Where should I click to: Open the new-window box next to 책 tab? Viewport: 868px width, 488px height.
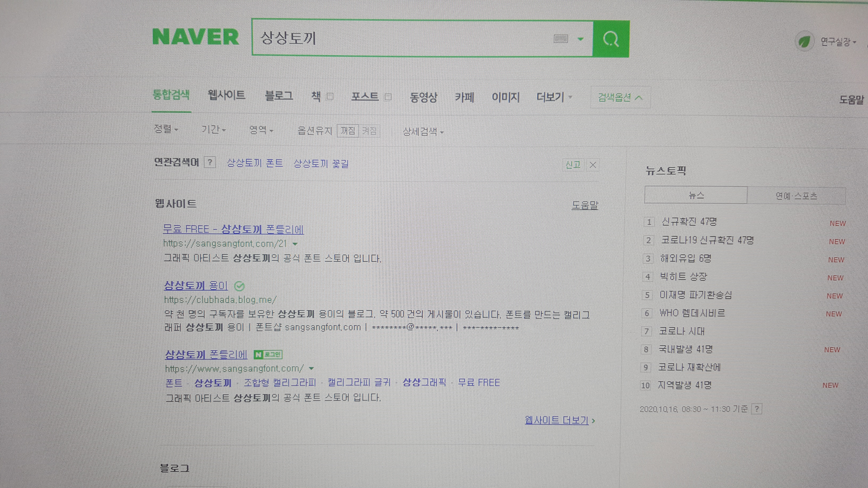tap(330, 97)
